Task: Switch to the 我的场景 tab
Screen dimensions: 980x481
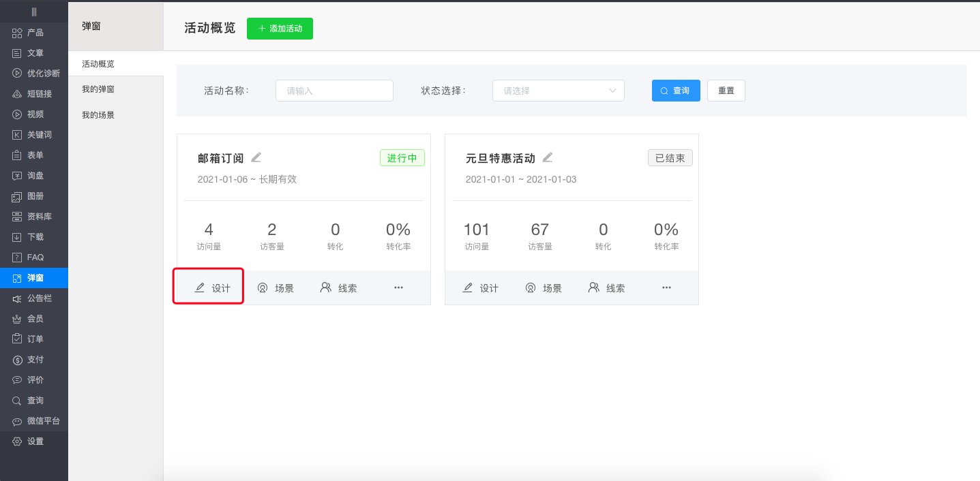Action: click(x=98, y=114)
